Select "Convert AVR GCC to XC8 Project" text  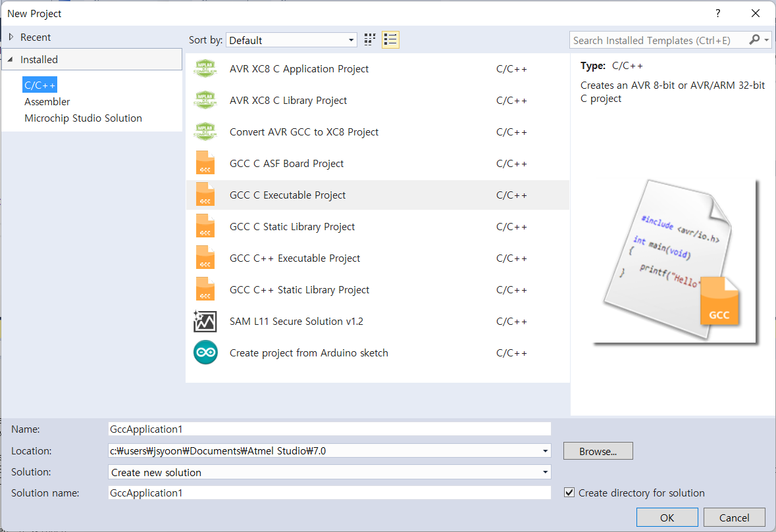[304, 132]
